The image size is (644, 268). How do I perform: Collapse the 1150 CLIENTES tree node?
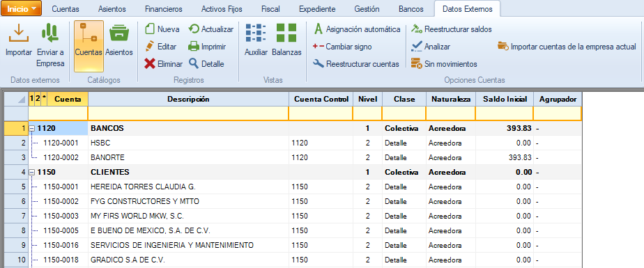[x=32, y=172]
